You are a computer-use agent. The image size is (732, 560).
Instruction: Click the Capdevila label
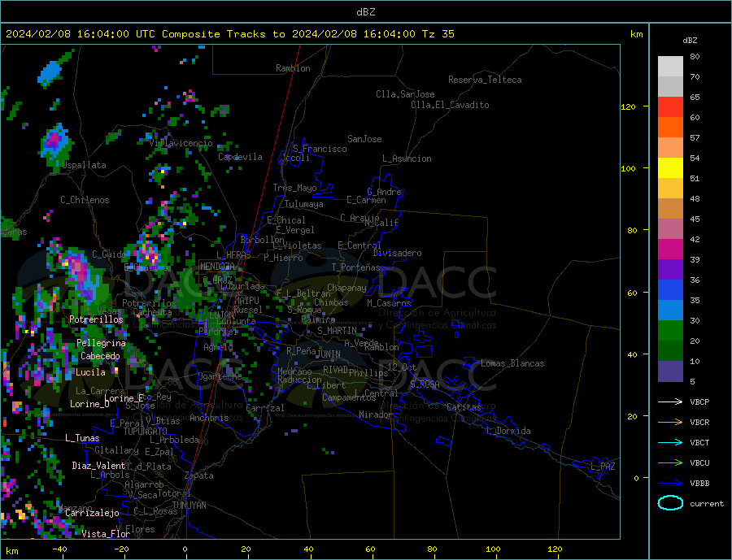pyautogui.click(x=241, y=157)
